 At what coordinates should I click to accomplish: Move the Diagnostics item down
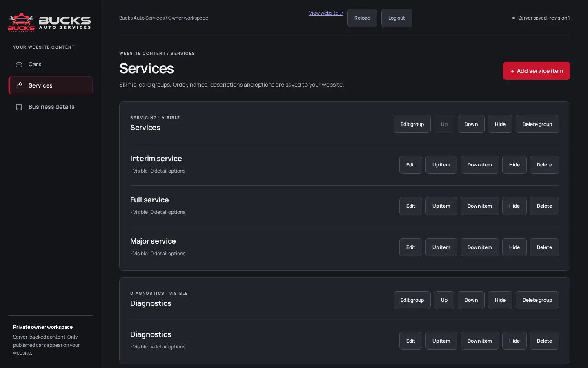[x=480, y=341]
